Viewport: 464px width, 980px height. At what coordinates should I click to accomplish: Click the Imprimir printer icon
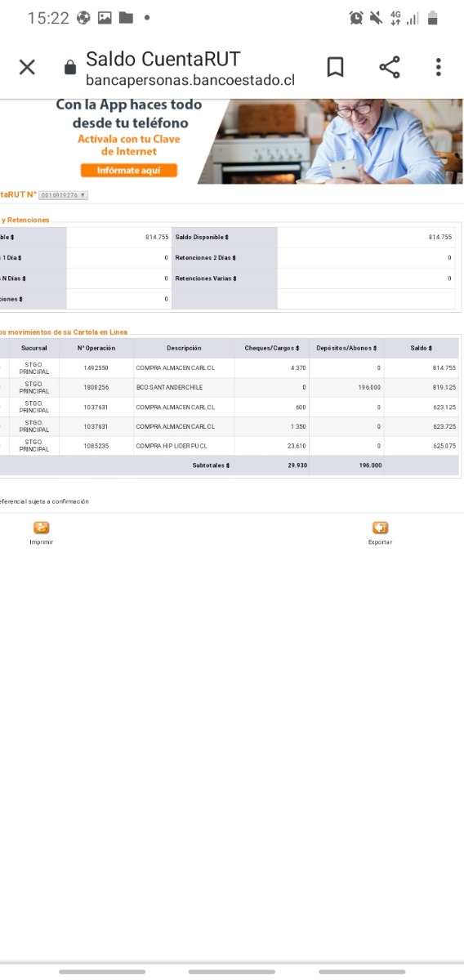(42, 528)
